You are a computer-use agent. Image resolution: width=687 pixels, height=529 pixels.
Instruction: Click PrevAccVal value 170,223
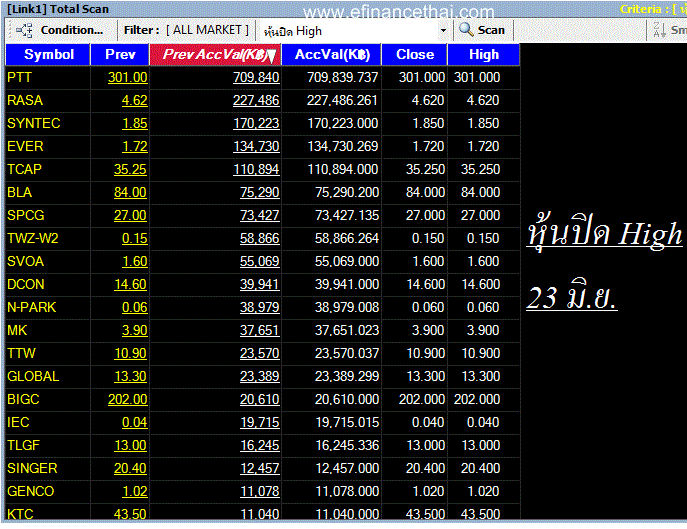click(x=256, y=123)
